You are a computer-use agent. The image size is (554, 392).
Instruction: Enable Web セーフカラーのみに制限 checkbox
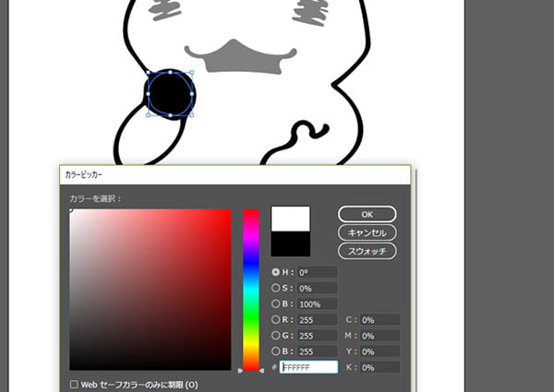pyautogui.click(x=74, y=384)
